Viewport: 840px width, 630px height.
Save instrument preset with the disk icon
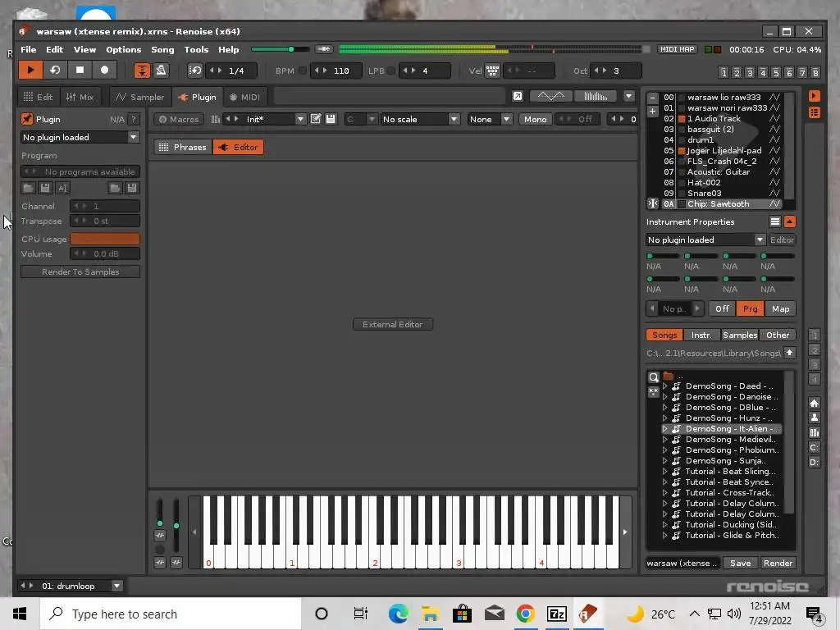tap(331, 119)
